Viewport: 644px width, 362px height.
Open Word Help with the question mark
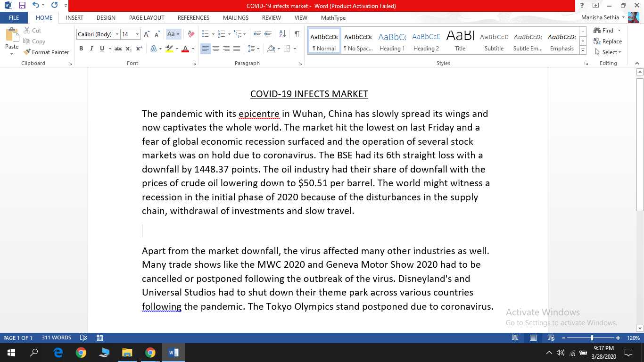(x=582, y=6)
